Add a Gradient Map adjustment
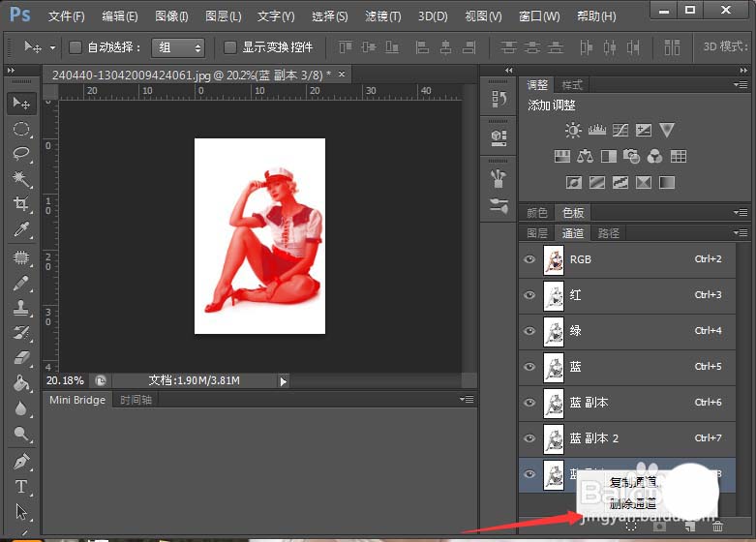 (x=667, y=182)
